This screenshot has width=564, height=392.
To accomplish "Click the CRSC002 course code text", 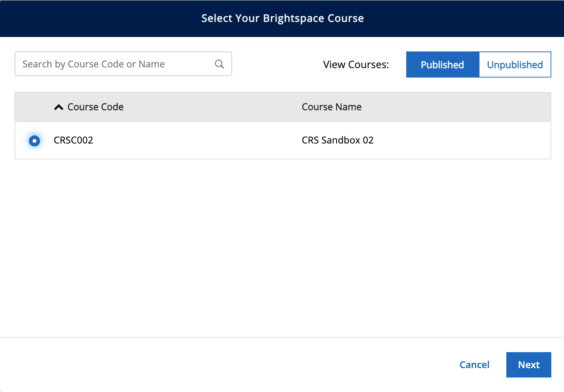I will tap(73, 140).
